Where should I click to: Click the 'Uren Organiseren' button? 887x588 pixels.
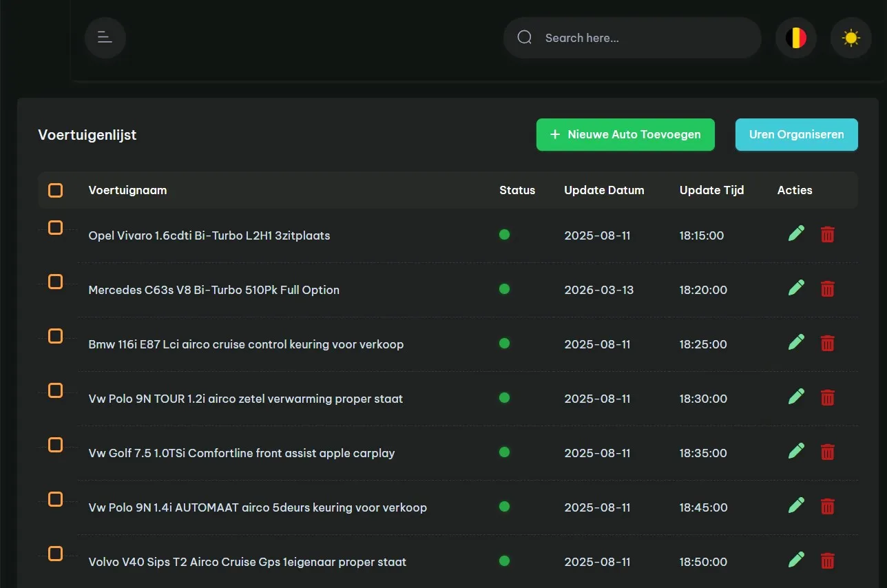[x=796, y=135]
